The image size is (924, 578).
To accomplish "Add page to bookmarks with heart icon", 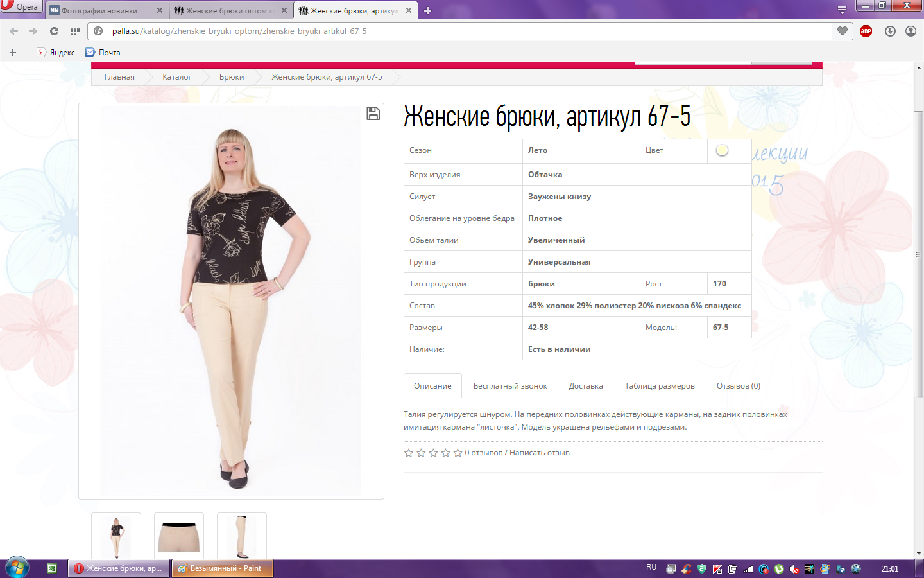I will click(843, 31).
